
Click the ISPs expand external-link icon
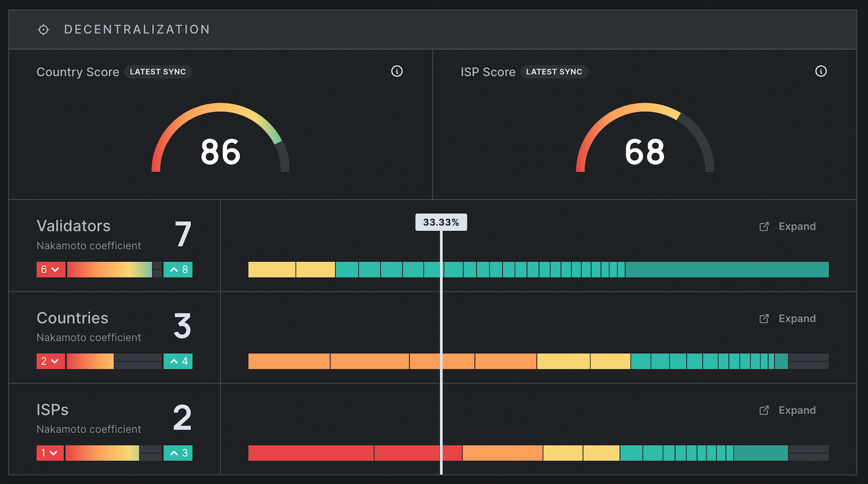tap(764, 410)
